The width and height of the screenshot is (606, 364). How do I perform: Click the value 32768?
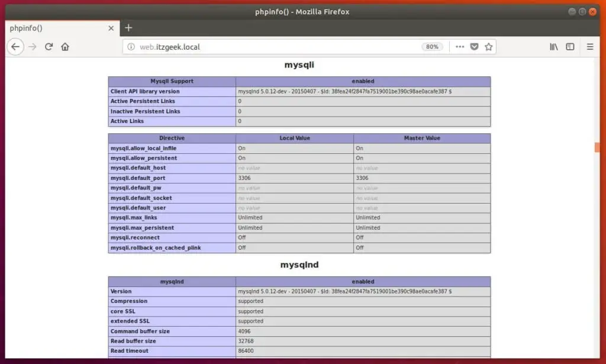click(246, 341)
